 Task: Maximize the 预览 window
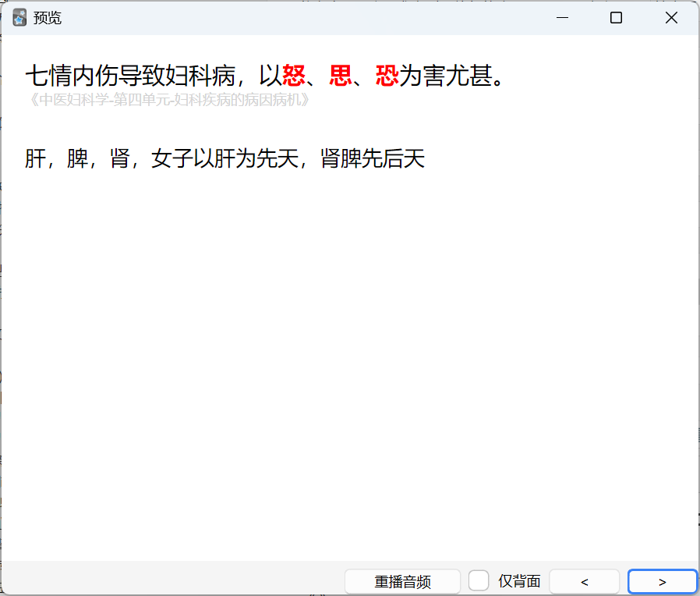click(x=616, y=18)
